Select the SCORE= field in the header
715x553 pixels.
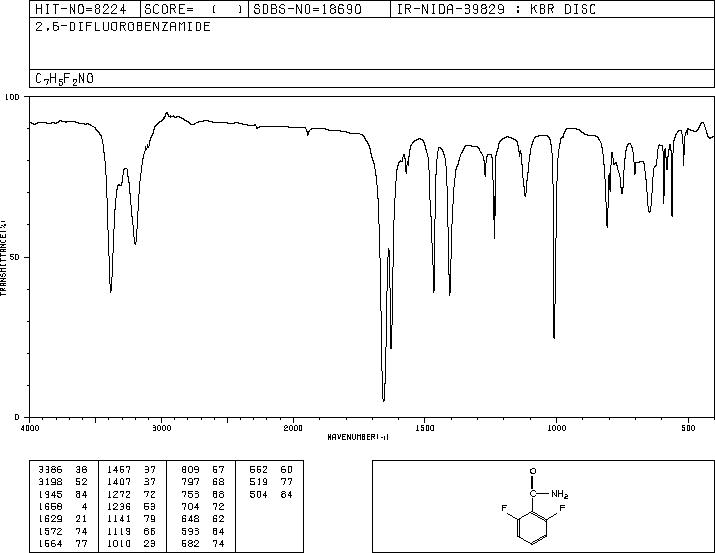coord(193,10)
